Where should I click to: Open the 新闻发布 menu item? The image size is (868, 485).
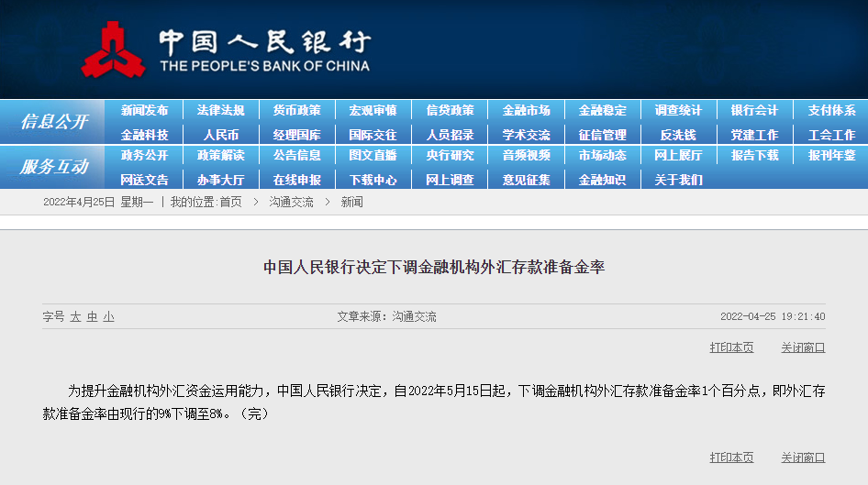144,110
